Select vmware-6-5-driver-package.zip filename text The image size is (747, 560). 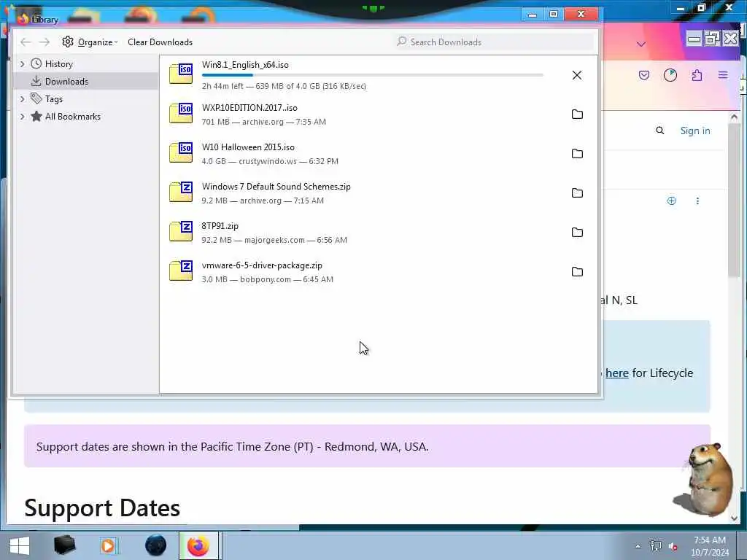[x=262, y=265]
